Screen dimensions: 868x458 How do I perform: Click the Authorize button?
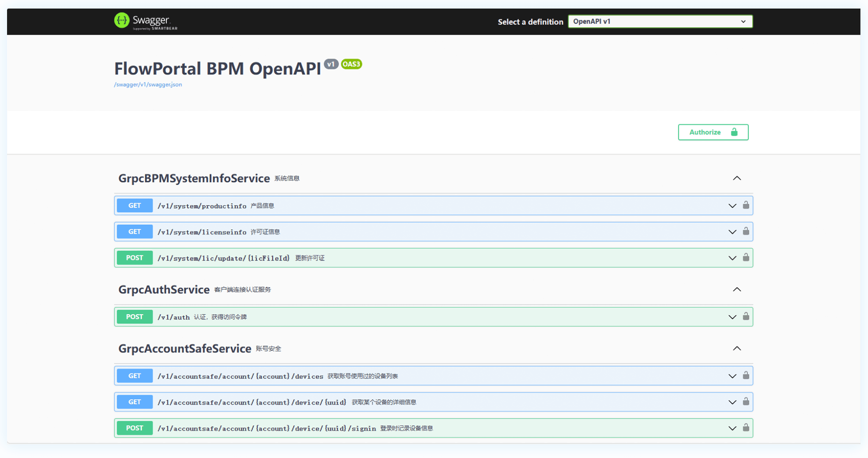point(713,132)
